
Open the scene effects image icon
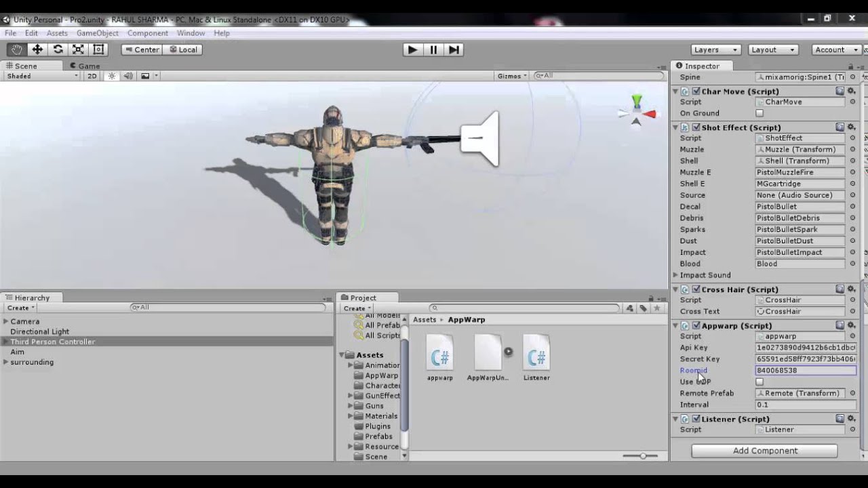[x=145, y=76]
